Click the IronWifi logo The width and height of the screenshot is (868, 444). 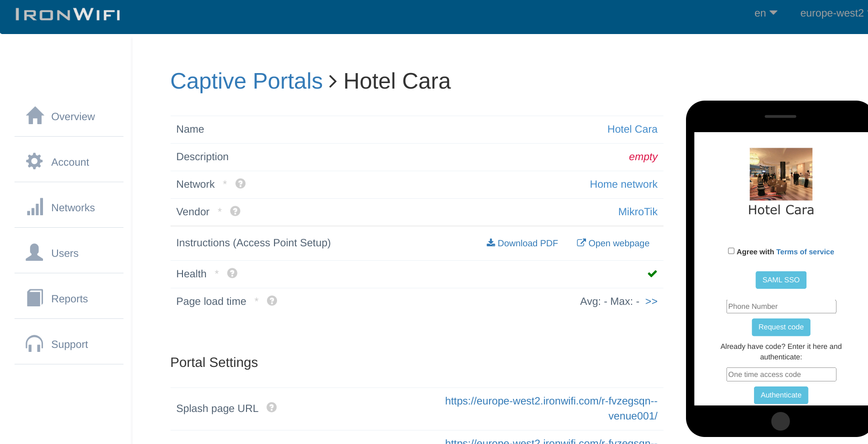coord(68,15)
